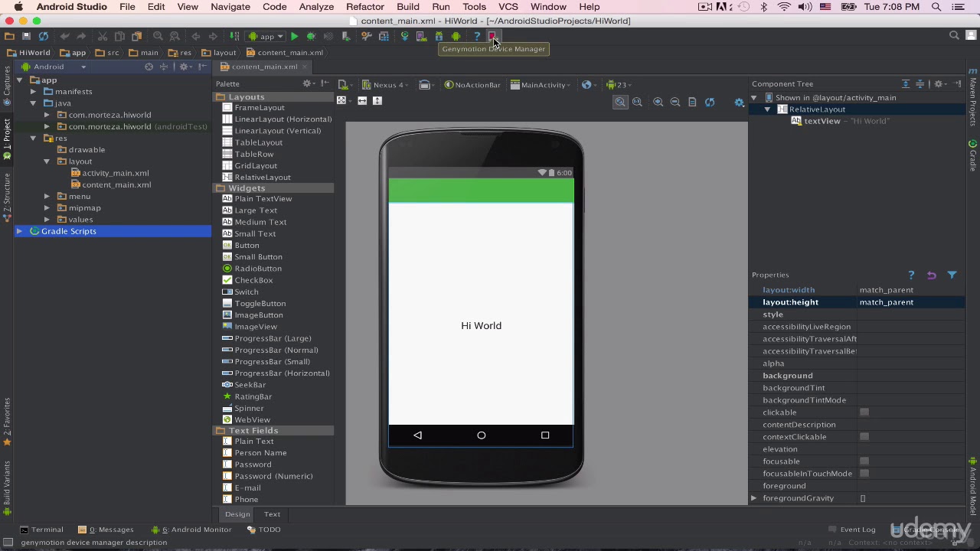Click Restore Default Value undo icon in Properties
This screenshot has height=551, width=980.
coord(931,275)
